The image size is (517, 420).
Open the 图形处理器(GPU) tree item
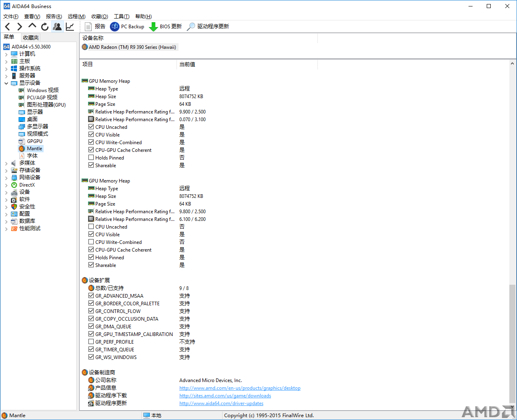pos(46,105)
